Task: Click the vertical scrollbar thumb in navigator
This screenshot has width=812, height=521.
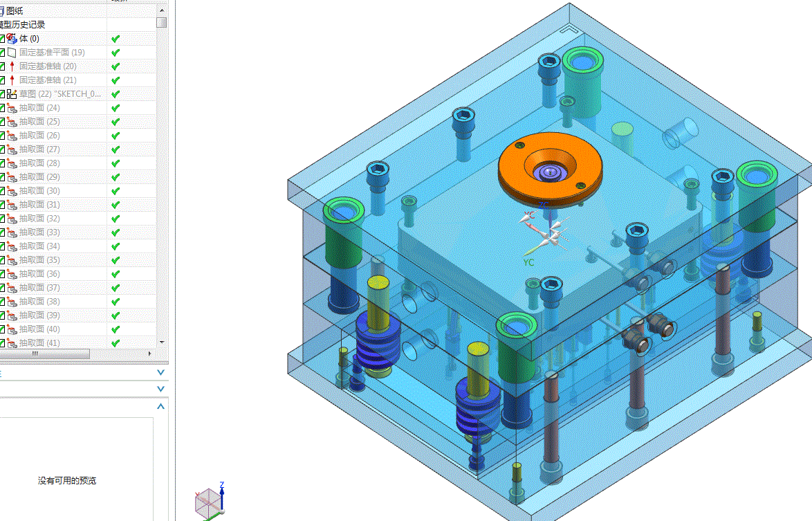Action: click(162, 23)
